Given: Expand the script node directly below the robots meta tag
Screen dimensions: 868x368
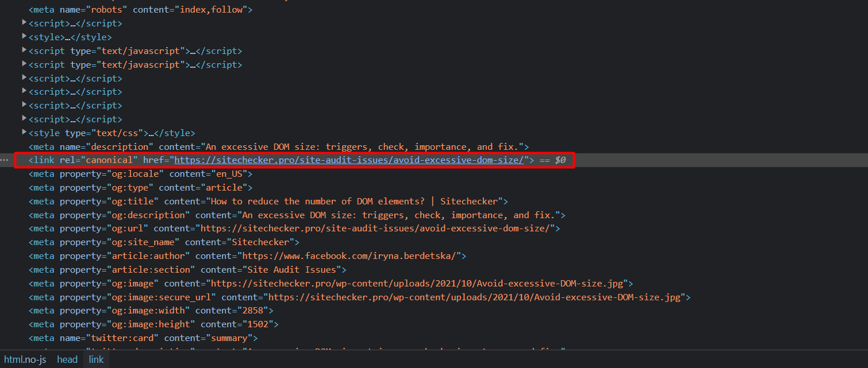Looking at the screenshot, I should (x=24, y=23).
